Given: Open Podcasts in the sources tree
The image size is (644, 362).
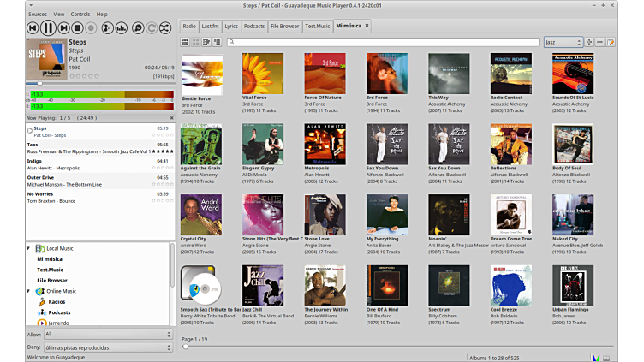Looking at the screenshot, I should [60, 312].
